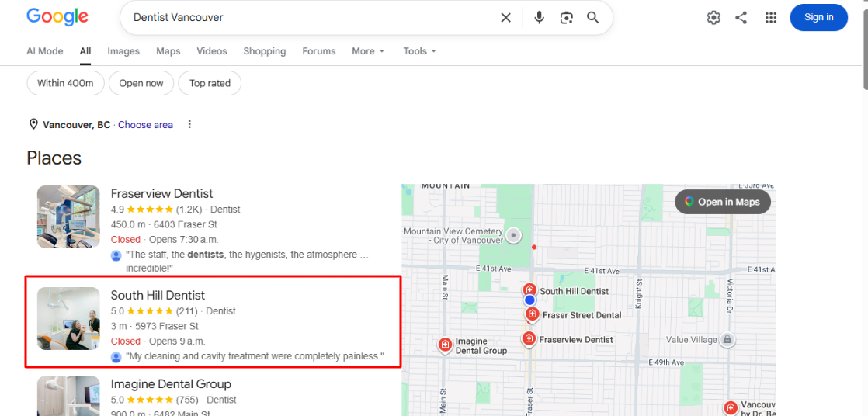Click South Hill Dentist map pin
Screen dimensions: 868x416
[x=529, y=289]
